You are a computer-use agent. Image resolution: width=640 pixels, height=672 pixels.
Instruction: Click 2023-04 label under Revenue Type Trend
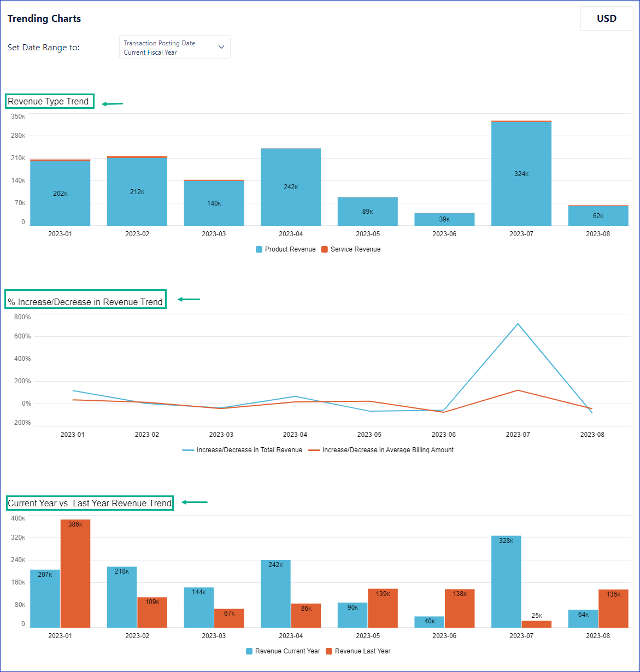[x=291, y=234]
